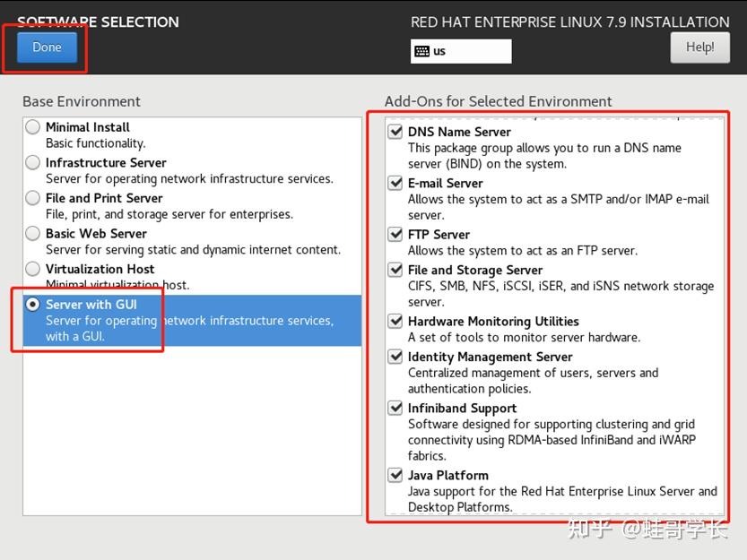Click the 'DNS Name Server' add-on title
The image size is (747, 560).
pos(459,132)
